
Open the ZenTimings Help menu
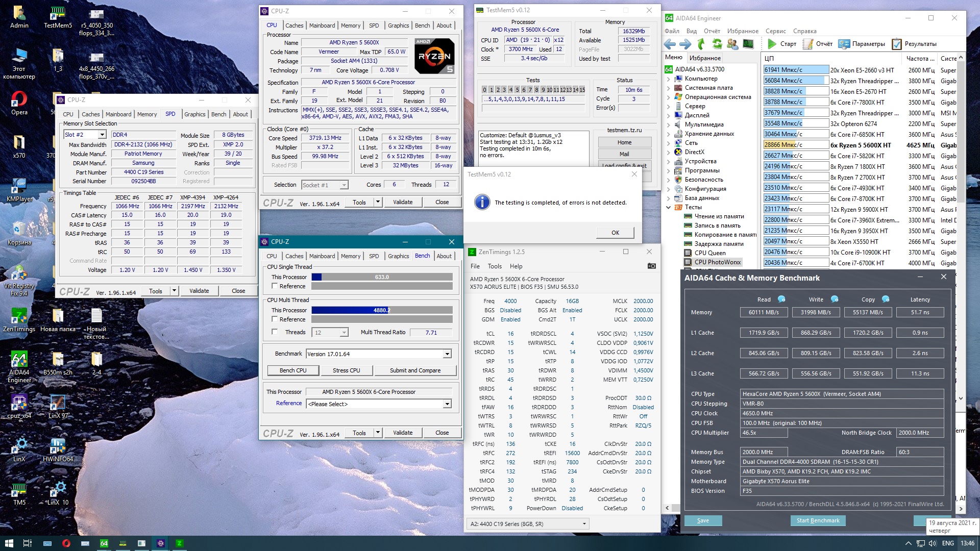coord(516,266)
